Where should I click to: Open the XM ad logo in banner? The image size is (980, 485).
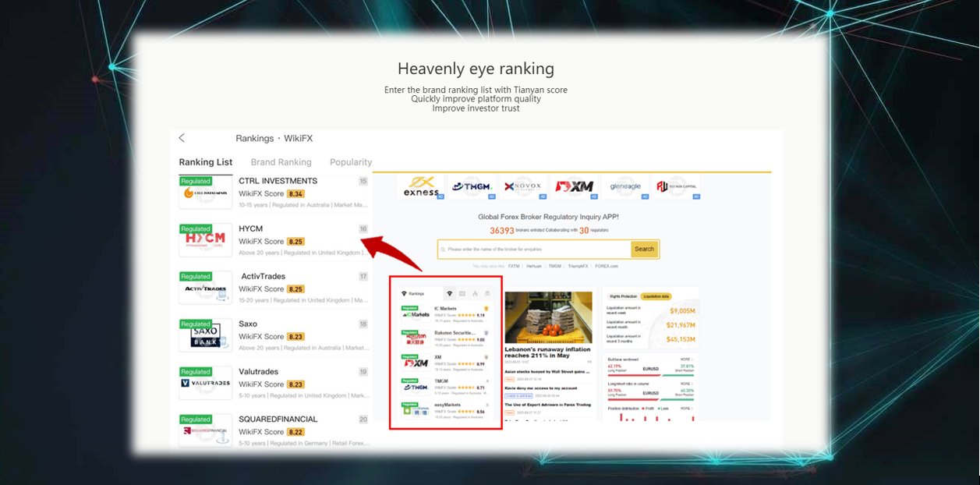pyautogui.click(x=574, y=187)
